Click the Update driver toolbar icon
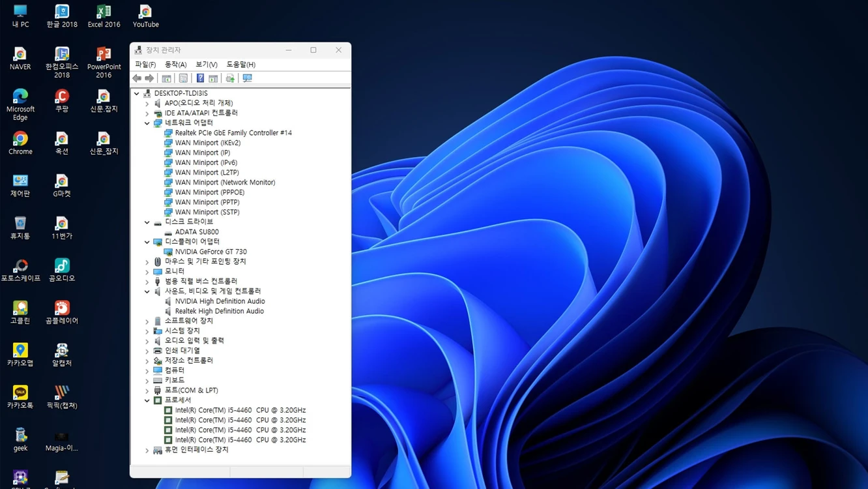The height and width of the screenshot is (489, 868). coord(230,78)
